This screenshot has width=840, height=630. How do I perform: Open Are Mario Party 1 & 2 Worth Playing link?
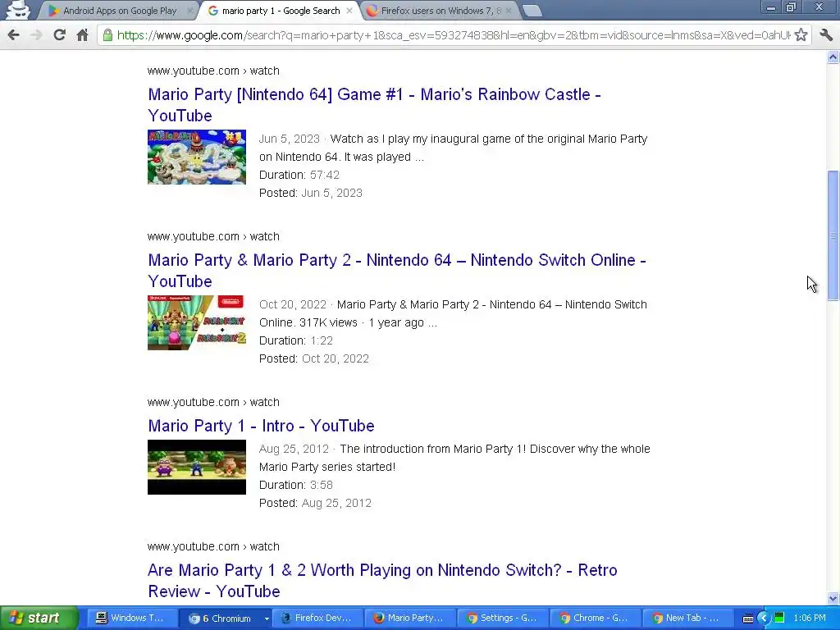[x=382, y=581]
